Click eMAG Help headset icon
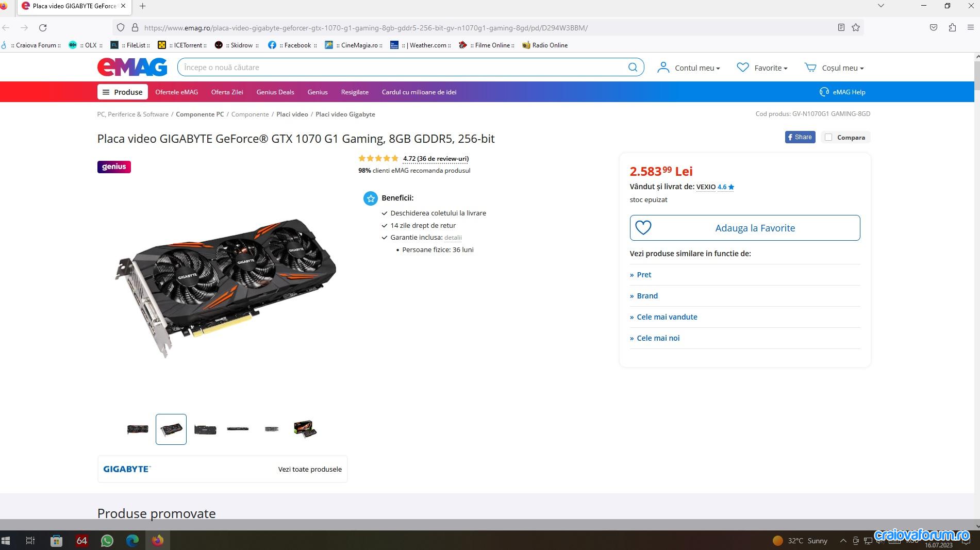 (x=824, y=92)
